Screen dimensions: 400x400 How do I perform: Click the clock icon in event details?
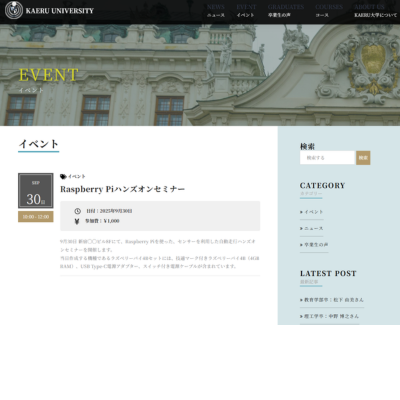pos(77,211)
